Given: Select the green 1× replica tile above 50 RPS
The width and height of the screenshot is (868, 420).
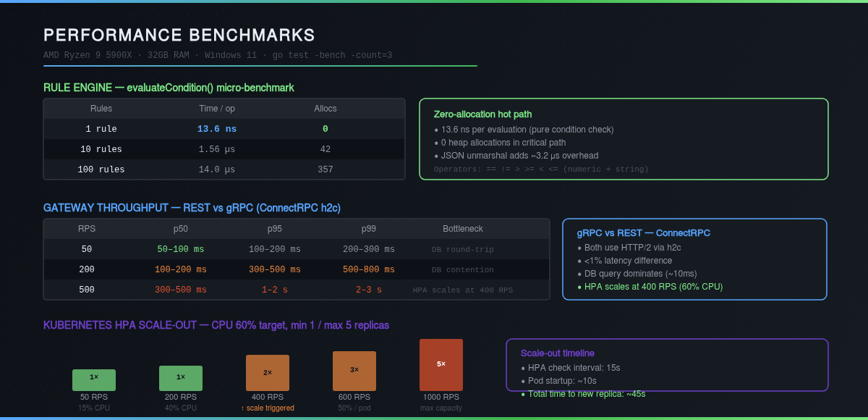Looking at the screenshot, I should 93,379.
